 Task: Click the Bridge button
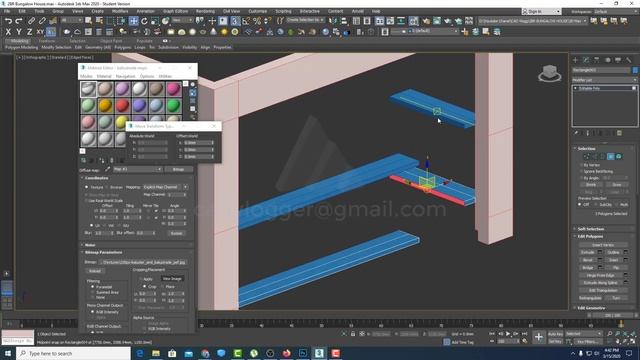(x=588, y=268)
